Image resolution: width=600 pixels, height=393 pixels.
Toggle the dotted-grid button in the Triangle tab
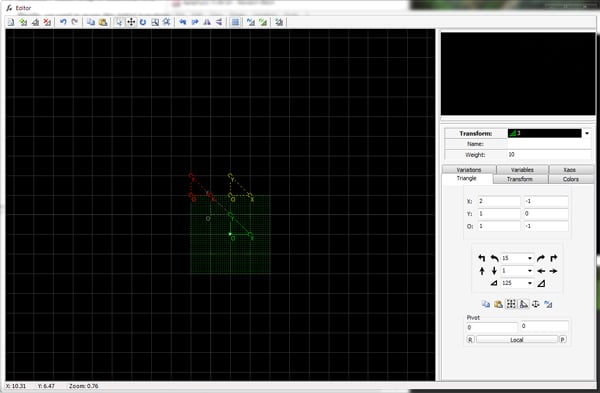(511, 304)
